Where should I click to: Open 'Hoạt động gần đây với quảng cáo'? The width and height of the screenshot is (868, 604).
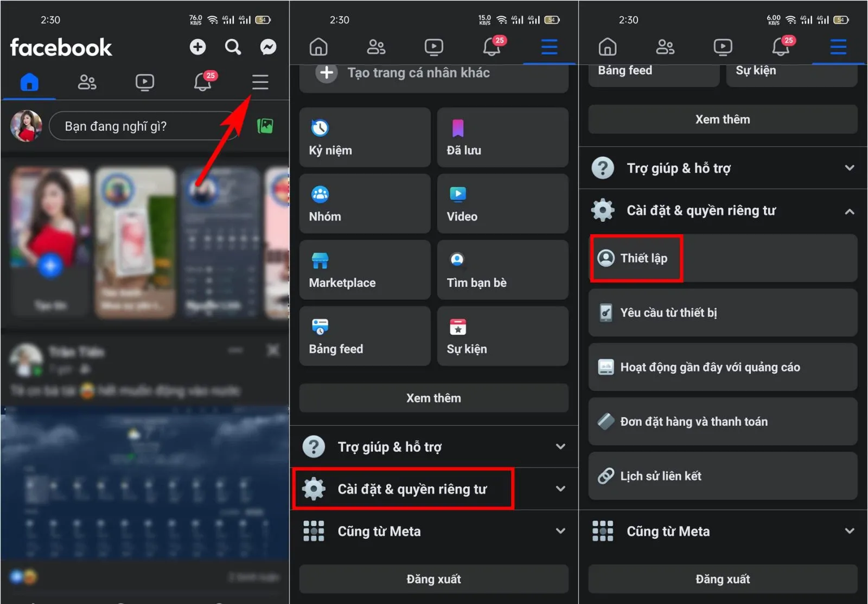[x=723, y=367]
